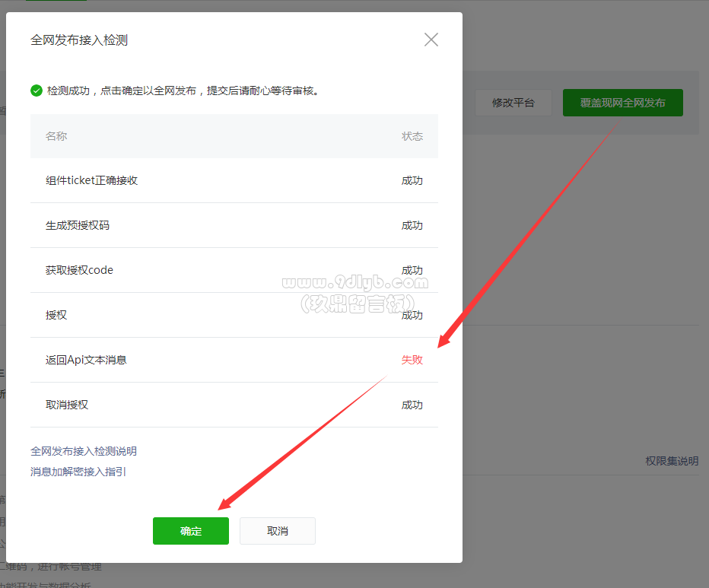
Task: Click the green success checkmark icon
Action: (37, 91)
